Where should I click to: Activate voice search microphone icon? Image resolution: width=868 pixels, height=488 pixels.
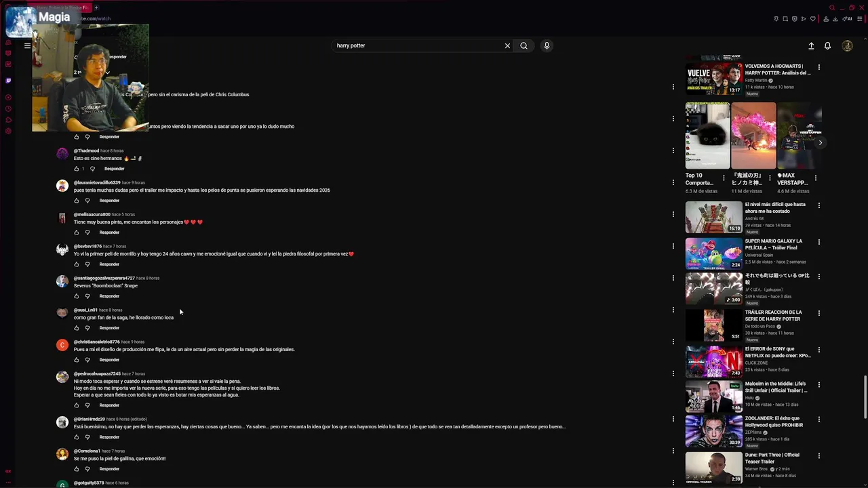click(x=547, y=45)
